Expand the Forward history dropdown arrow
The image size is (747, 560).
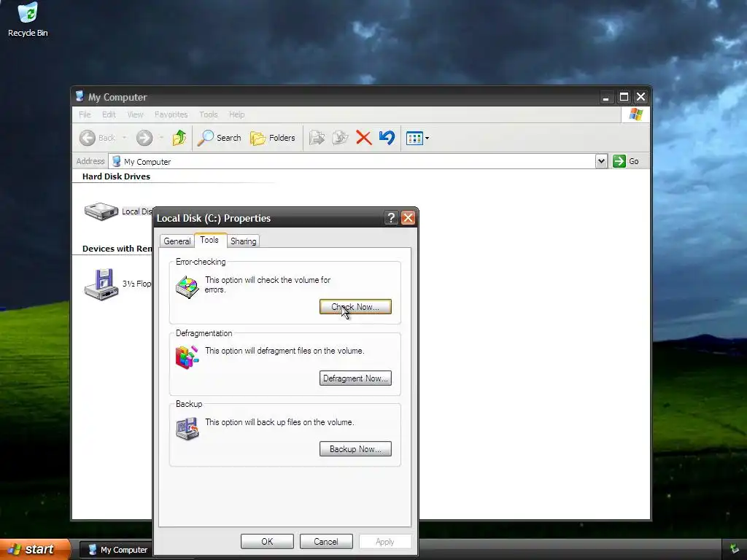[x=161, y=138]
